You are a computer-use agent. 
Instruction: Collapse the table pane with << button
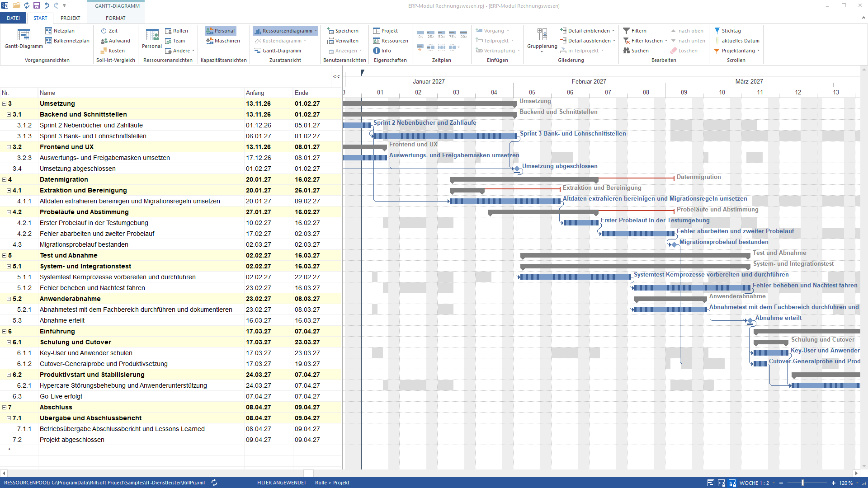[x=336, y=76]
